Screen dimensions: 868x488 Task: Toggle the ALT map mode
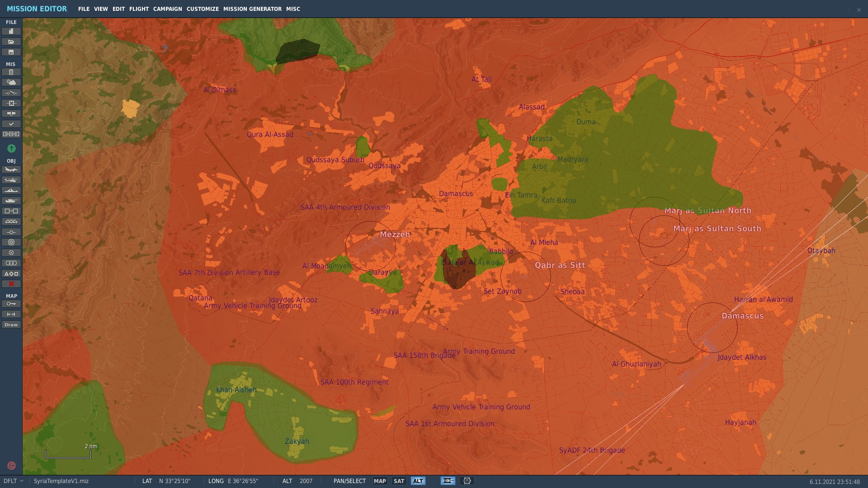pyautogui.click(x=418, y=481)
